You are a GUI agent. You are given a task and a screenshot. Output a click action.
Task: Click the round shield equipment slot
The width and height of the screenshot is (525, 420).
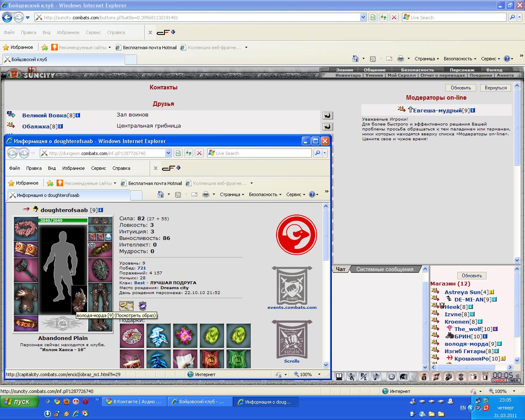100,270
